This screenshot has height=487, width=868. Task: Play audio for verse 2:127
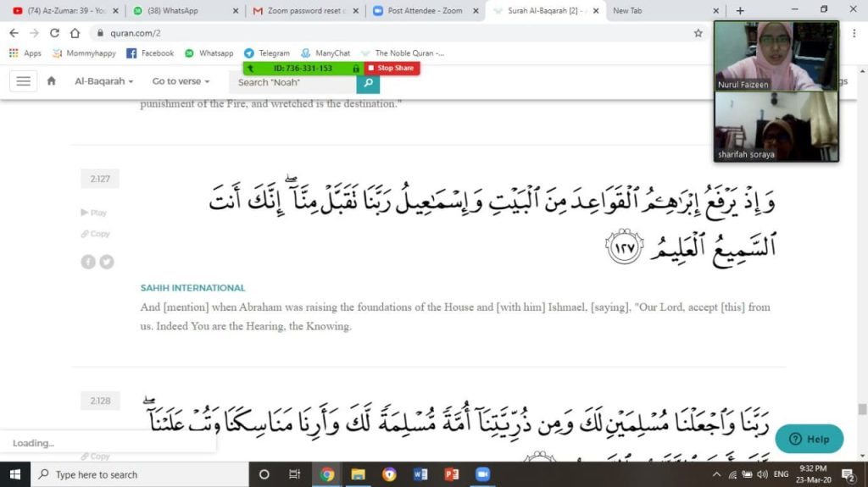94,213
